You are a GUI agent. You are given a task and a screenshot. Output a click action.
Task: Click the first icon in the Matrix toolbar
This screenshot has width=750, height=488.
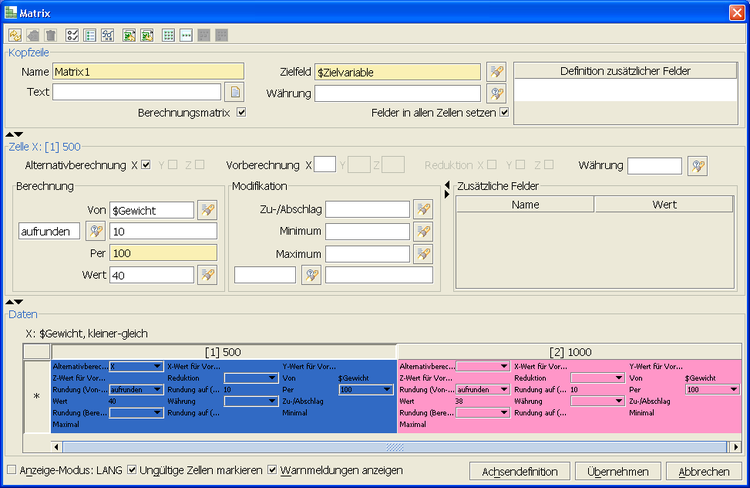(15, 35)
